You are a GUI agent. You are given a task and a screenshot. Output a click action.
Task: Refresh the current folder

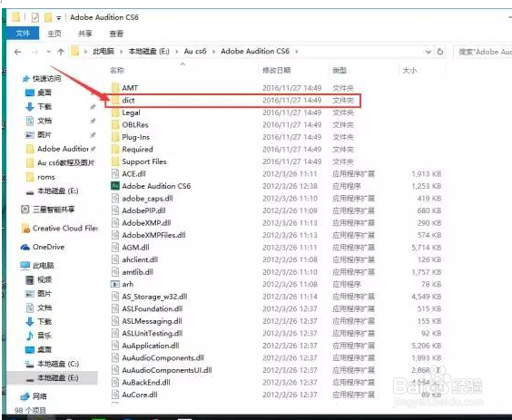coord(440,52)
